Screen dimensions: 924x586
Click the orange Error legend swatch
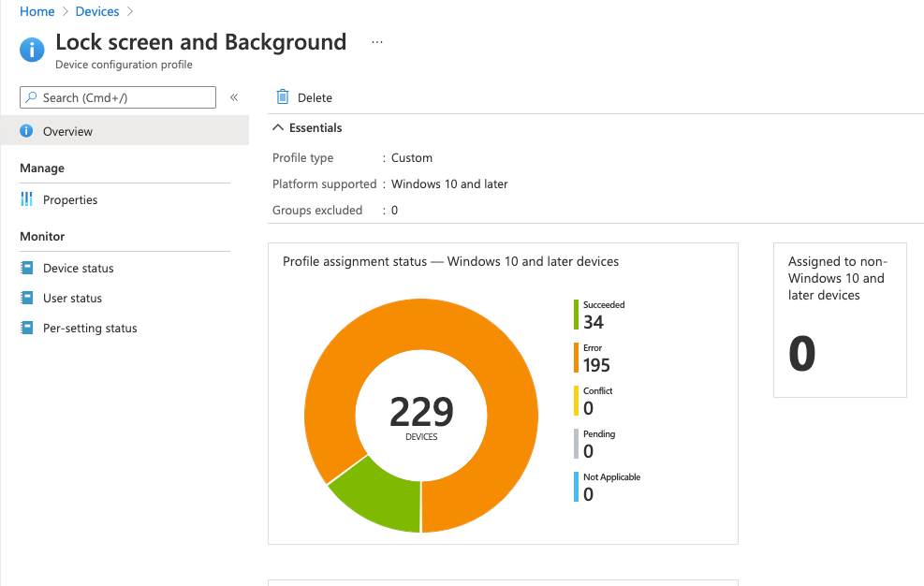pos(576,358)
